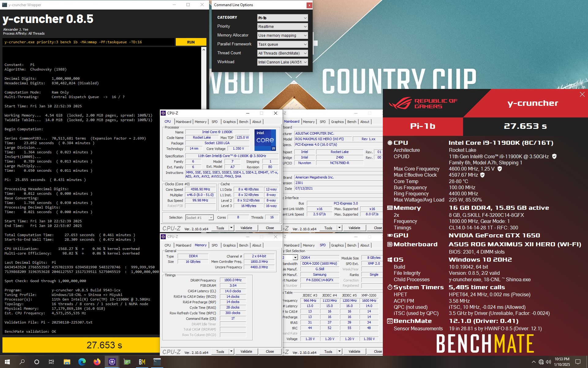Switch to Memory tab in CPU-Z Mainboard window
Viewport: 588px width, 368px height.
[x=309, y=122]
